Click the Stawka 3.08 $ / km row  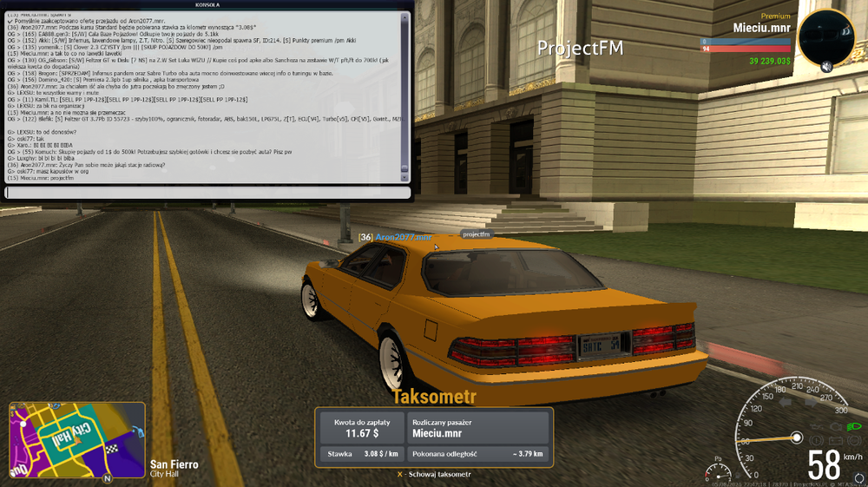point(362,454)
